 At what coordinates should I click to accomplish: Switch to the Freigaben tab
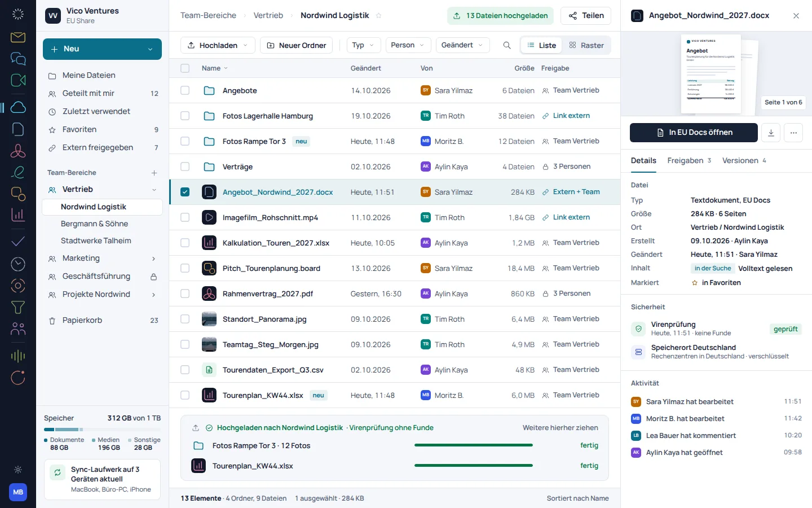(689, 161)
